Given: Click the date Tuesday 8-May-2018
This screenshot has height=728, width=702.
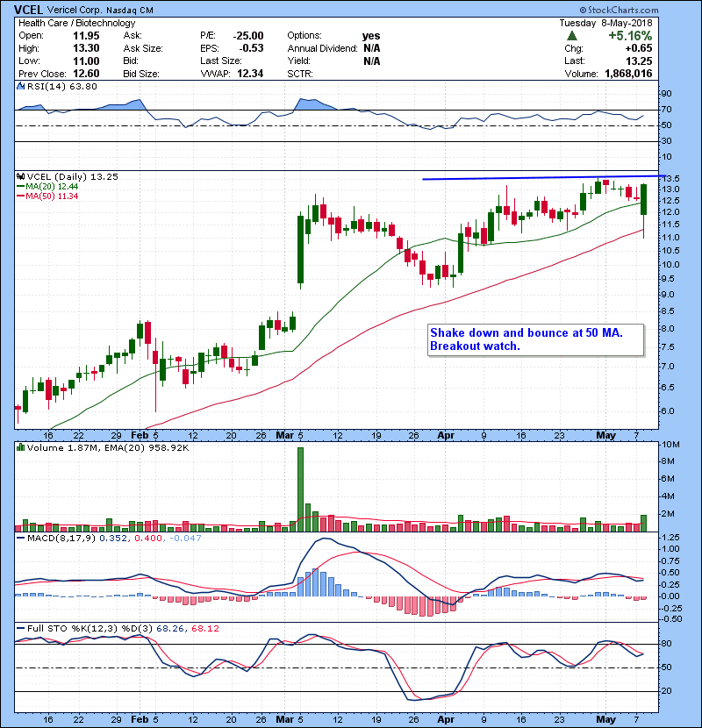Looking at the screenshot, I should 605,23.
